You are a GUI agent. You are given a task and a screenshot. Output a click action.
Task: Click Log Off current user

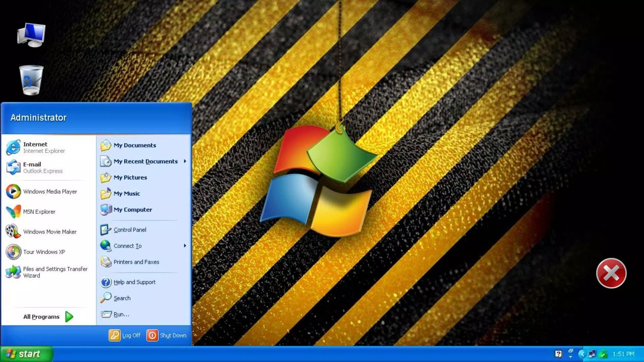[x=125, y=335]
